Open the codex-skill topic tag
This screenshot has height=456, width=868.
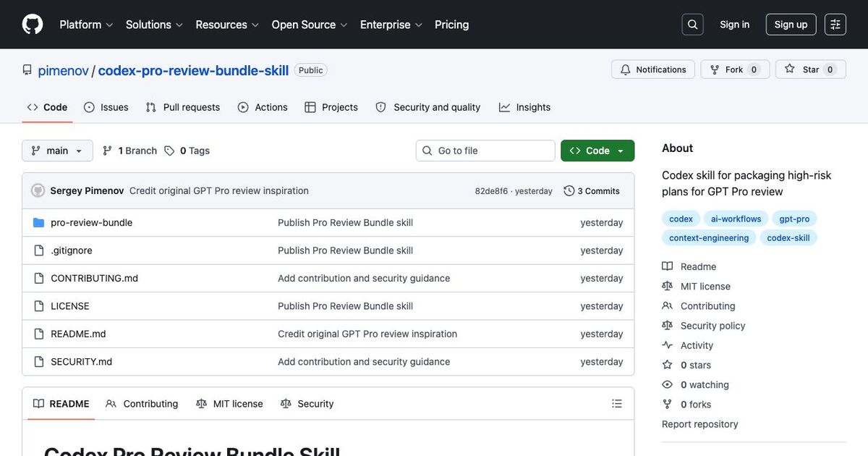coord(788,237)
